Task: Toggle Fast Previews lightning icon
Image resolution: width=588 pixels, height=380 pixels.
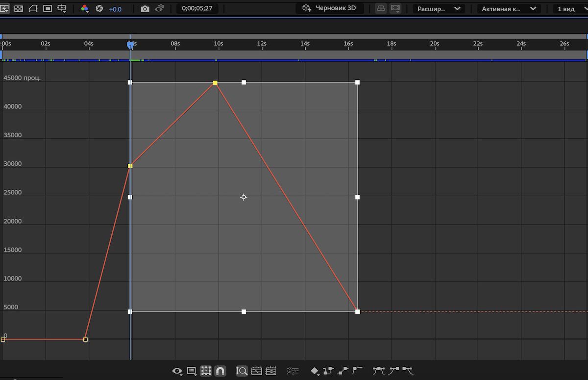Action: pyautogui.click(x=5, y=8)
